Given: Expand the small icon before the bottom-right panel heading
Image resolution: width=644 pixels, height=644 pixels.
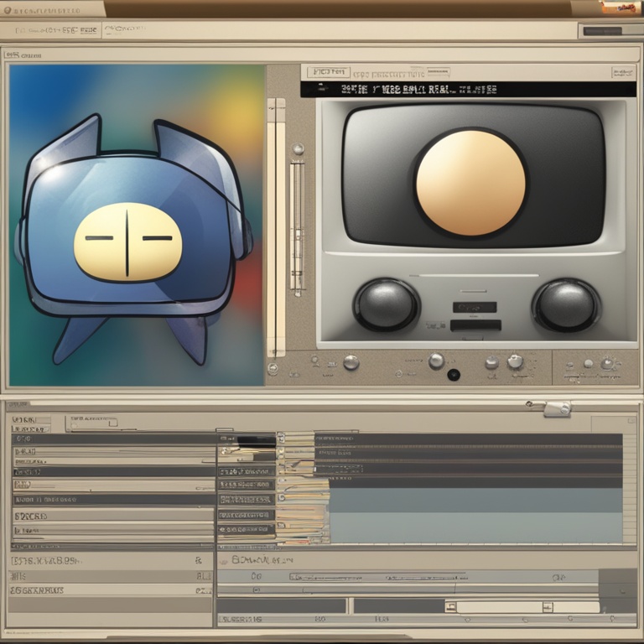Looking at the screenshot, I should coord(224,560).
